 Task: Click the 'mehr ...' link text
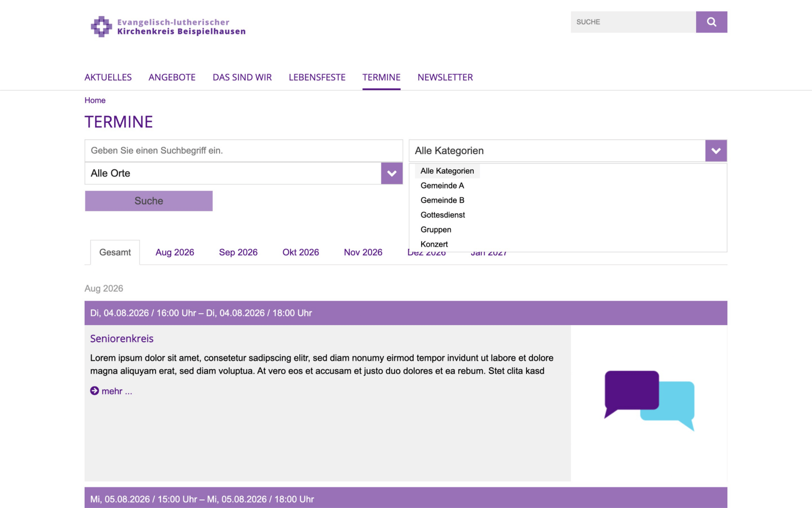pyautogui.click(x=117, y=391)
